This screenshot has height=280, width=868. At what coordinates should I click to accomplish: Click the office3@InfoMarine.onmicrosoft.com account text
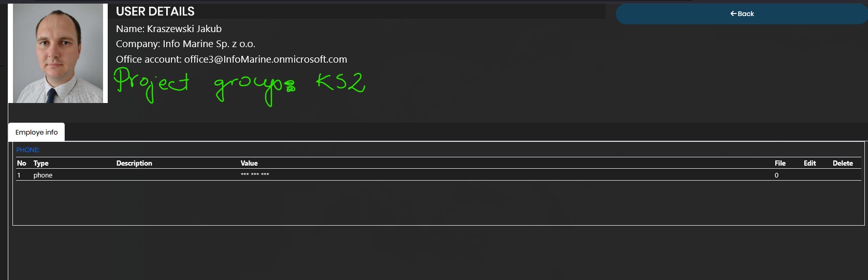click(x=266, y=60)
